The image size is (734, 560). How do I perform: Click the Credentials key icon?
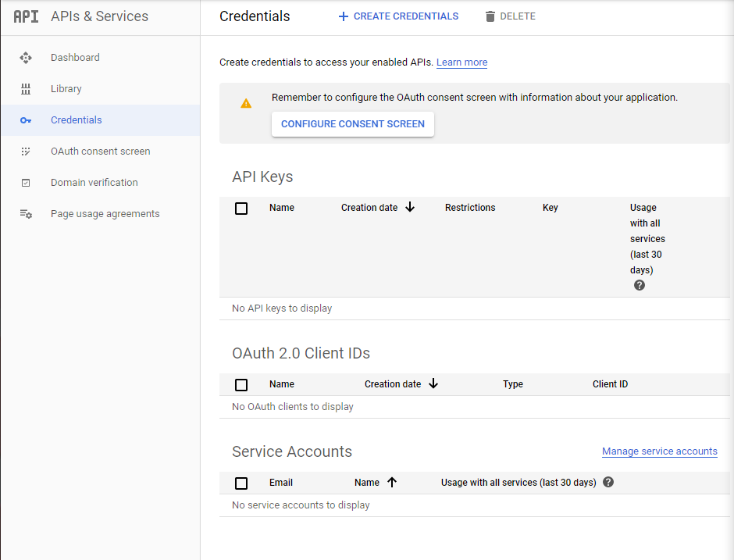[x=26, y=120]
